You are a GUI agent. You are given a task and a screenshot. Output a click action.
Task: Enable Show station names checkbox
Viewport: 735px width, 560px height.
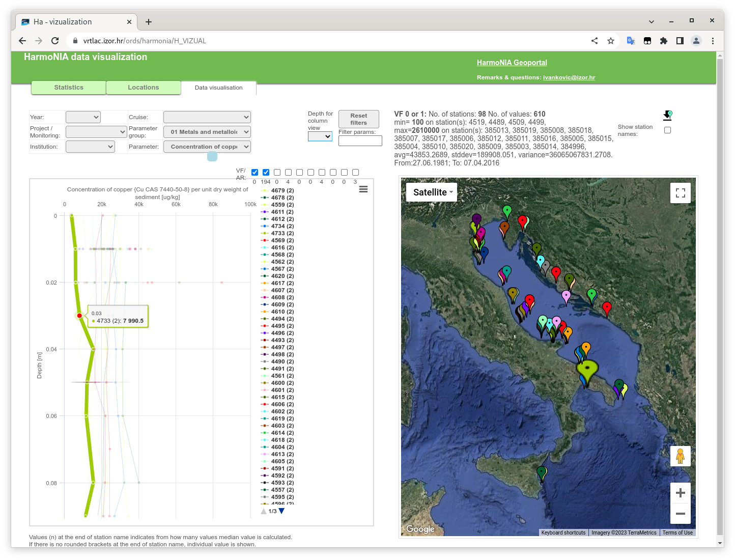click(x=667, y=130)
